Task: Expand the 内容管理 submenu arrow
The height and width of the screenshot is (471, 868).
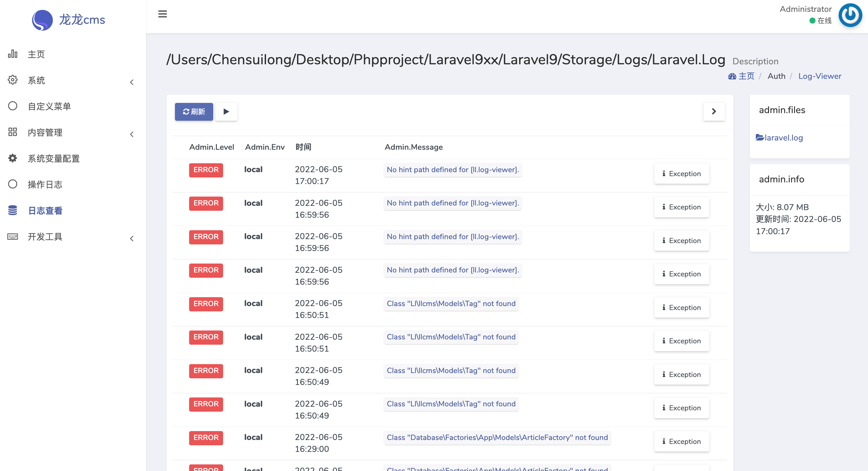Action: point(132,134)
